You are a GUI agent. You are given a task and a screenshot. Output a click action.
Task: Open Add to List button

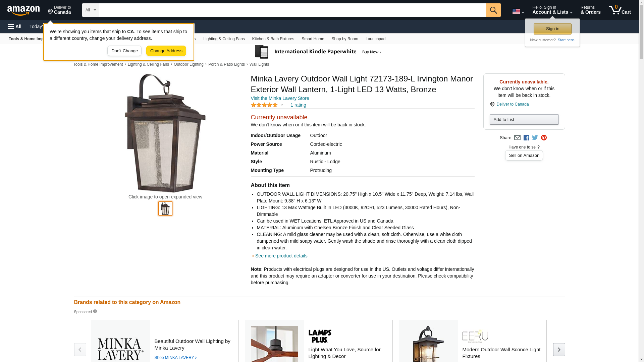click(x=524, y=120)
